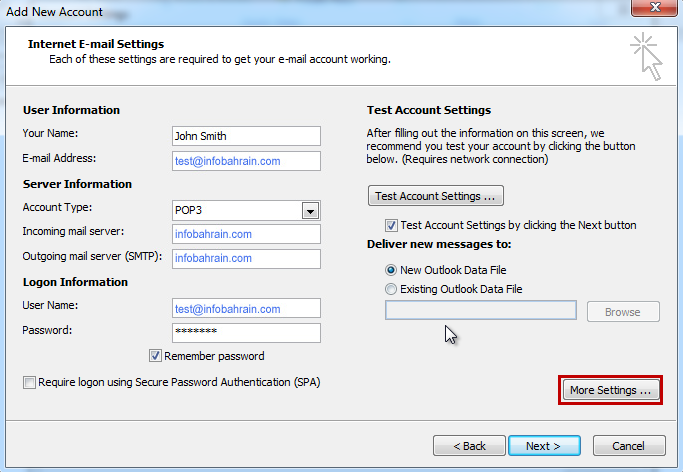Uncheck Test Account Settings by clicking Next
Viewport: 683px width, 472px height.
pos(391,226)
